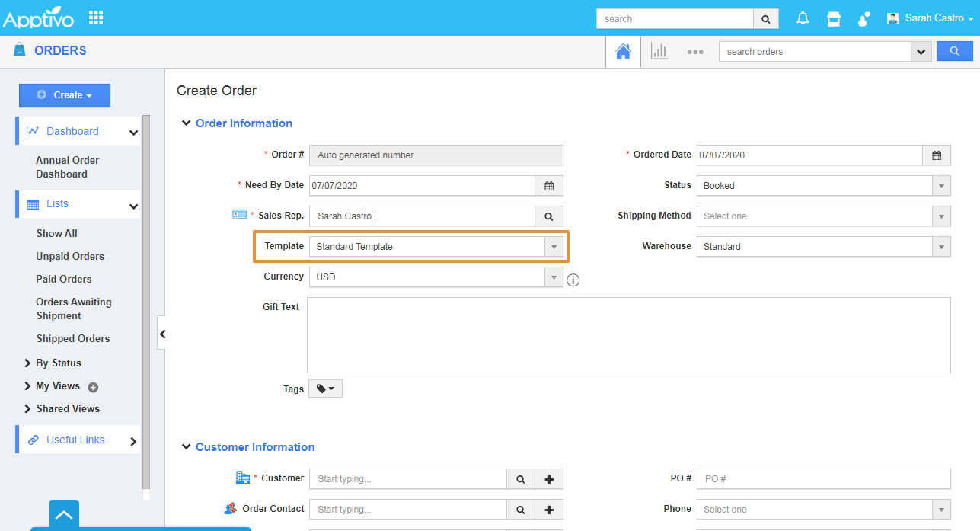Click the blue Create button

(x=65, y=95)
